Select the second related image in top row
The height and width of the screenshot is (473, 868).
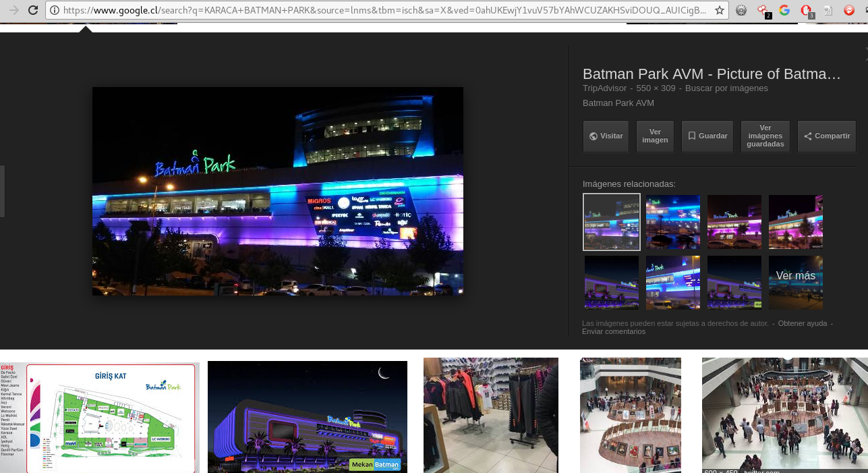coord(673,222)
